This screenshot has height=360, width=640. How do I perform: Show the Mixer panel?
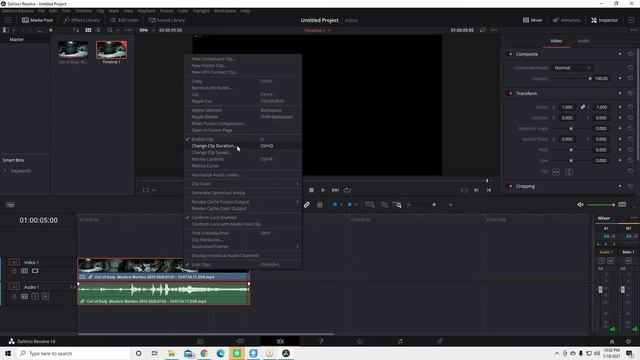pyautogui.click(x=533, y=20)
